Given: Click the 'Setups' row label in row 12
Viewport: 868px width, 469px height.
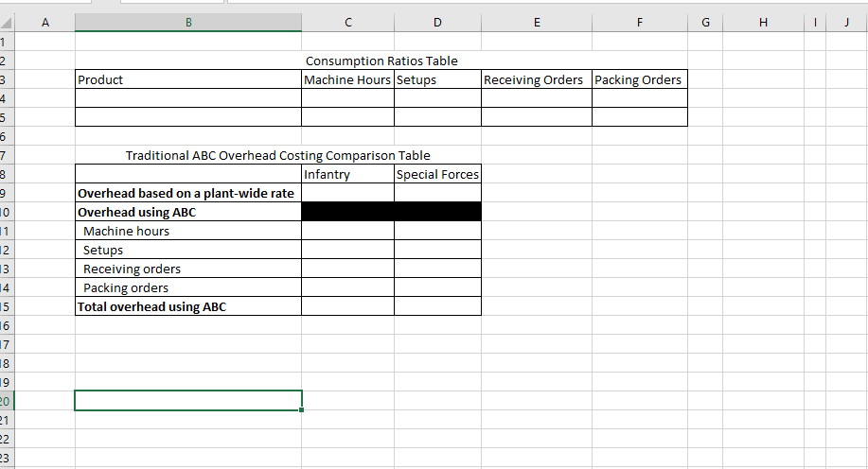Looking at the screenshot, I should [x=188, y=250].
